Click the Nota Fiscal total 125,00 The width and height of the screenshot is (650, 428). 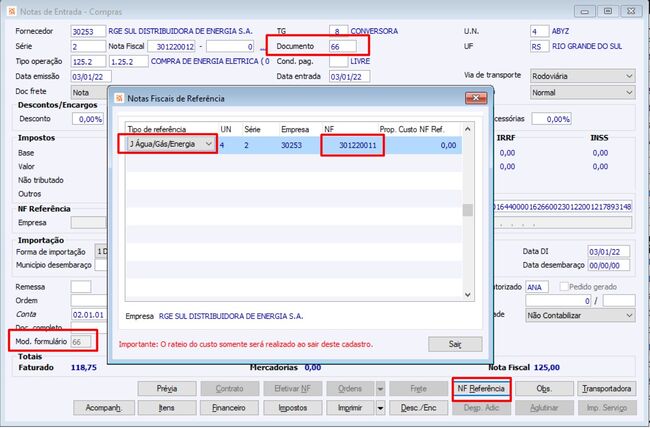click(547, 367)
